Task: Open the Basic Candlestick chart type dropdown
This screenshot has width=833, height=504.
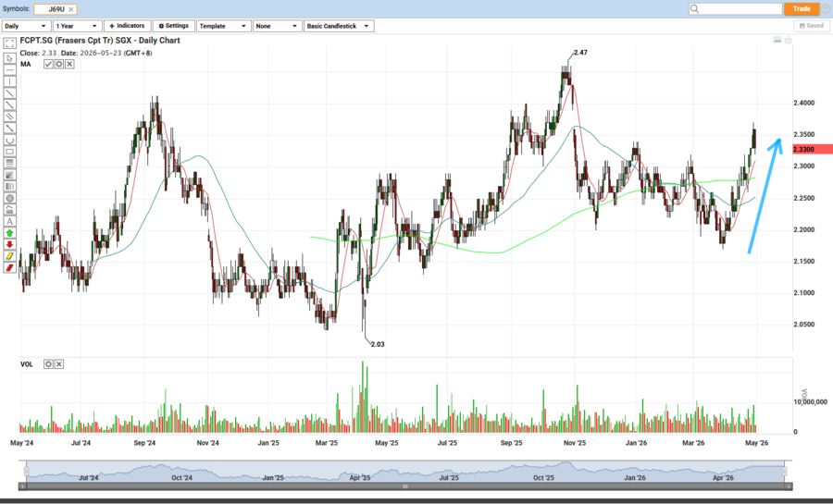Action: pos(339,26)
